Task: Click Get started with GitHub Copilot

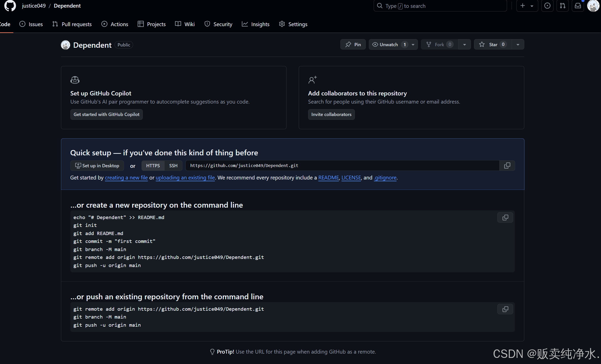Action: [x=106, y=114]
